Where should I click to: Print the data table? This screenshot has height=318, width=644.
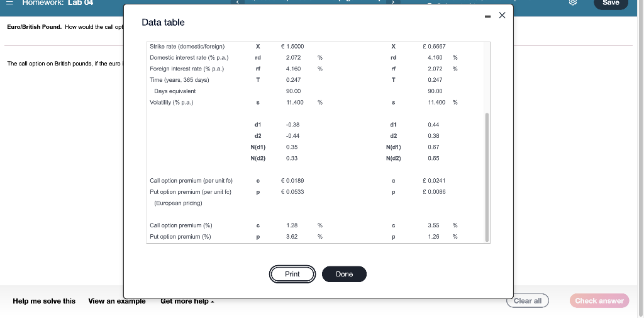[x=292, y=275]
